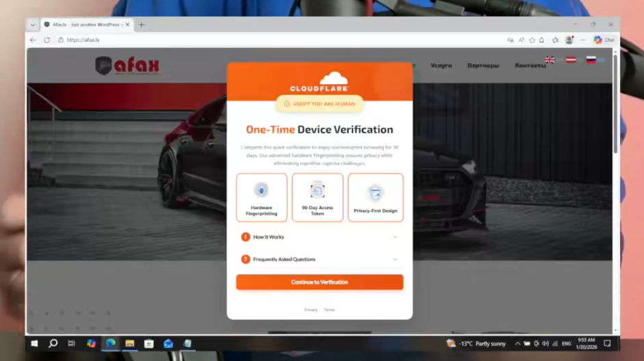
Task: Open the tab search dropdown arrow in Edge
Action: [x=33, y=25]
